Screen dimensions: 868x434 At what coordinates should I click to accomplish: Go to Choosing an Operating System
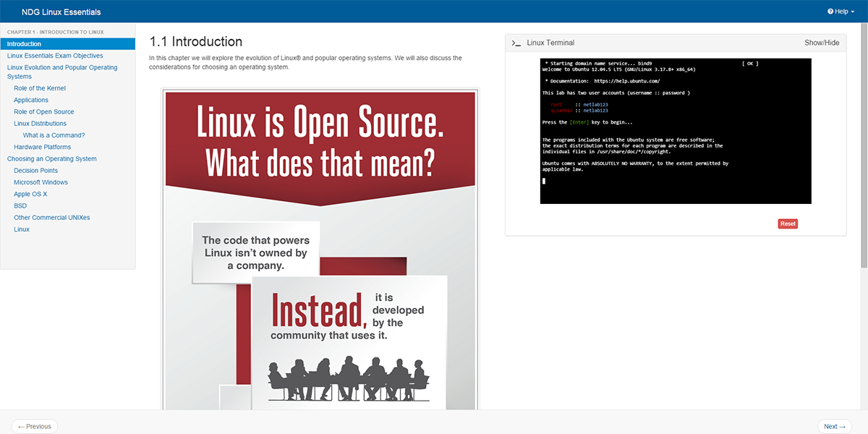pos(52,158)
